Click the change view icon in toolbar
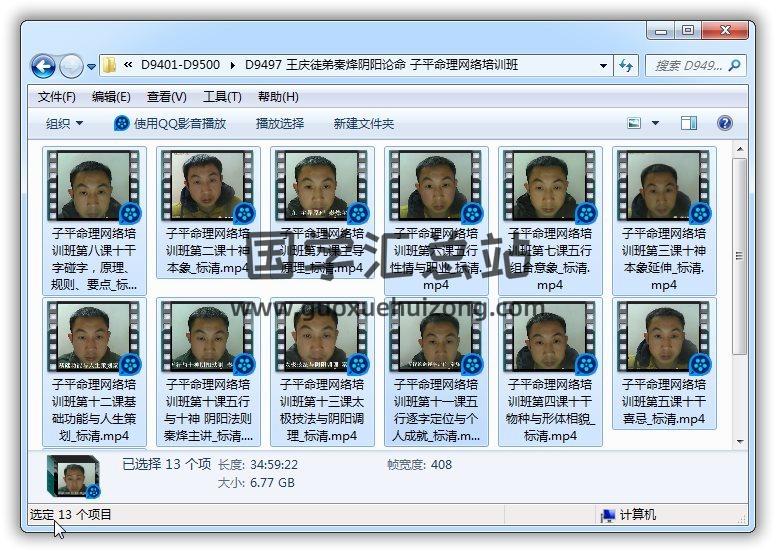This screenshot has width=776, height=553. (x=634, y=123)
